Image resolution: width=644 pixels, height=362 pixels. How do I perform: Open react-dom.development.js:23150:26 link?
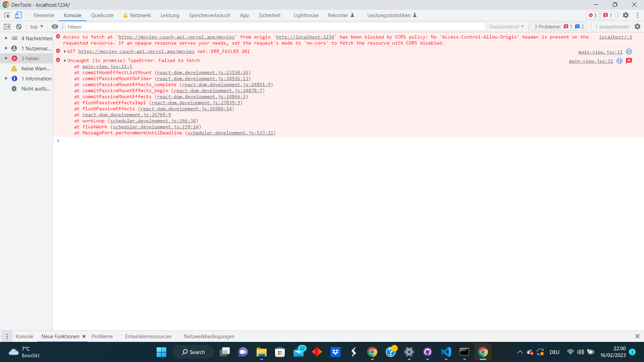[203, 73]
